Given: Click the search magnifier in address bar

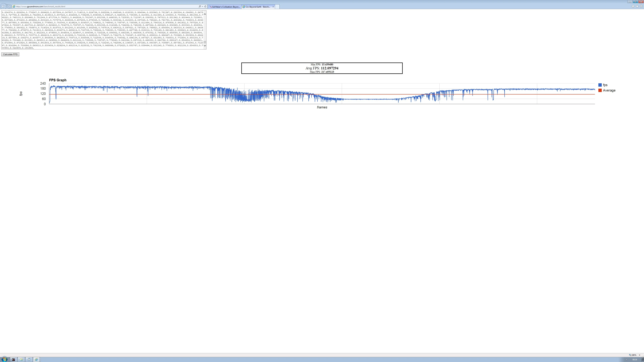Looking at the screenshot, I should click(200, 7).
